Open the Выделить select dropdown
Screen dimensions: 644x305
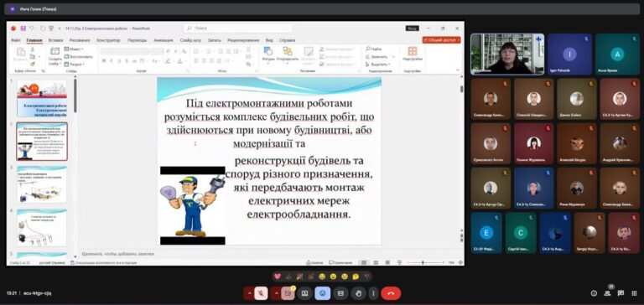point(378,65)
